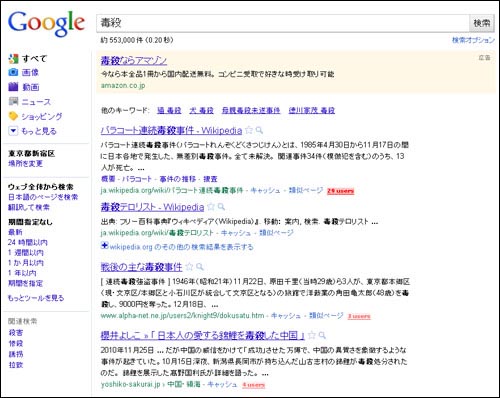
Task: Preview 櫻井よしこ result with magnifier icon
Action: coord(322,335)
